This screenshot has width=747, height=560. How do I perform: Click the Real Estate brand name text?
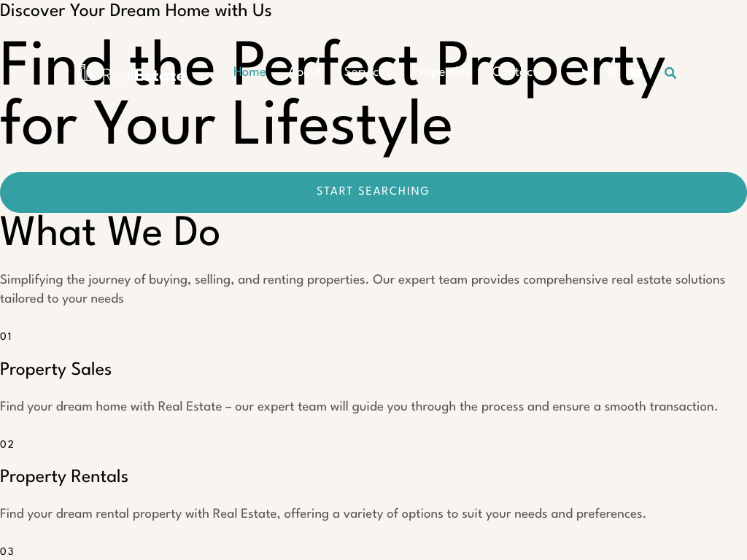pyautogui.click(x=143, y=74)
